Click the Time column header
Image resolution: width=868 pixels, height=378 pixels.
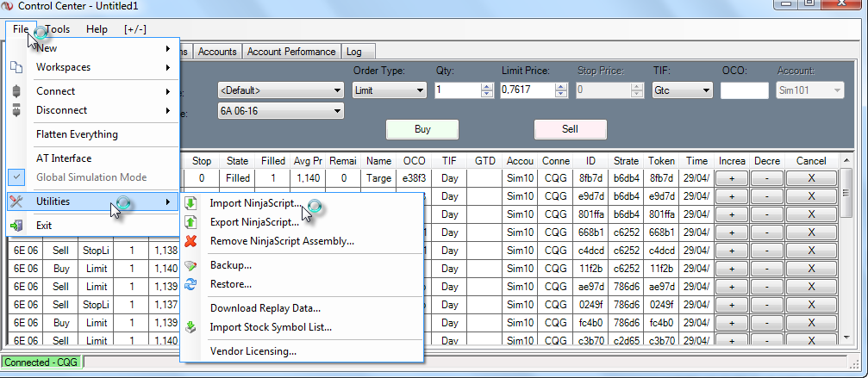696,161
